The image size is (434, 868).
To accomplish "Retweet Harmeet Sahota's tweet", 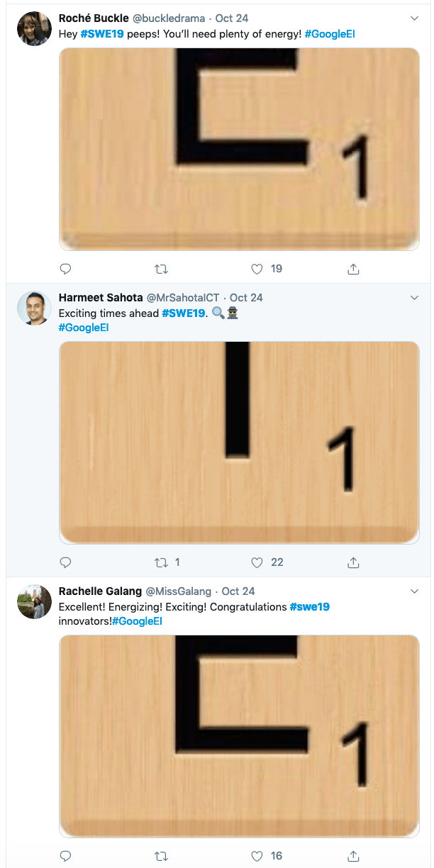I will coord(162,562).
